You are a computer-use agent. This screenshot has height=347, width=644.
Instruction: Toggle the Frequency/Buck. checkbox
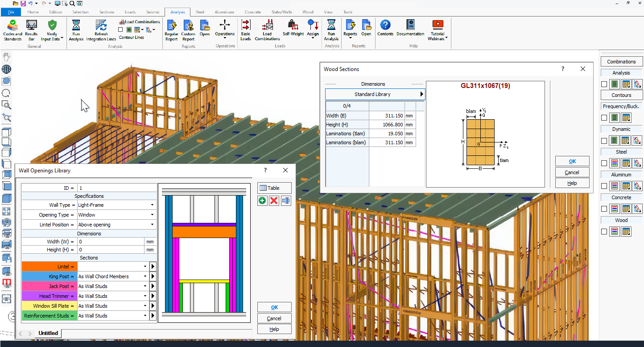point(604,118)
